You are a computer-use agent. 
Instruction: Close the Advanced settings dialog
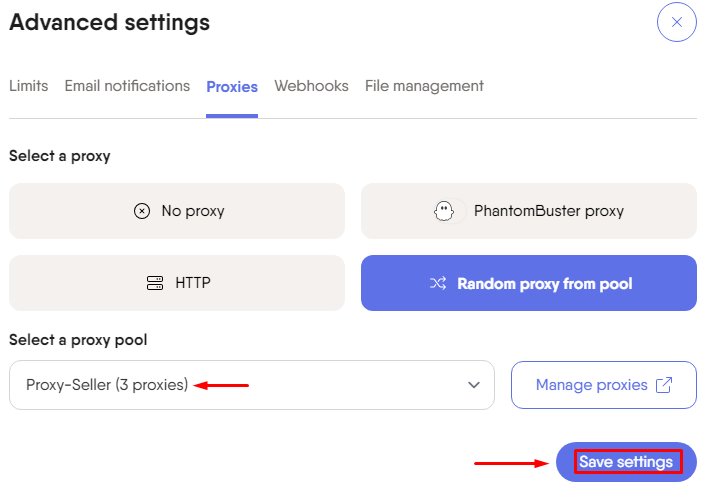click(676, 22)
